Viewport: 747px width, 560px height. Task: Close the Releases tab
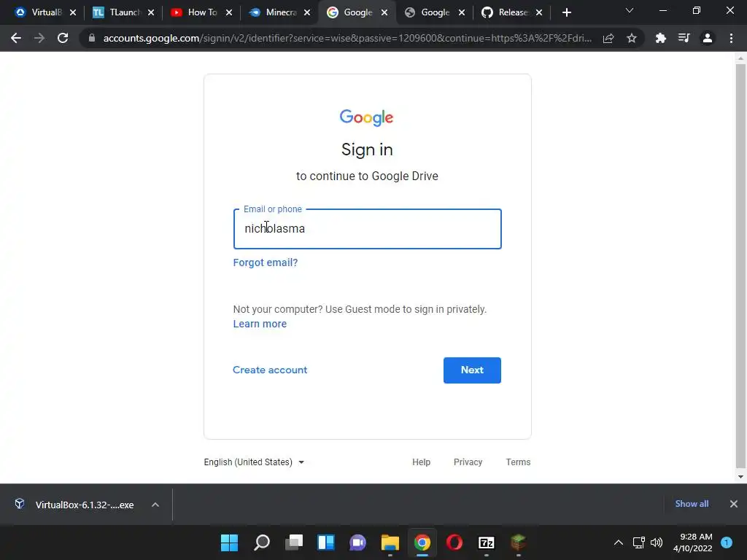[539, 12]
